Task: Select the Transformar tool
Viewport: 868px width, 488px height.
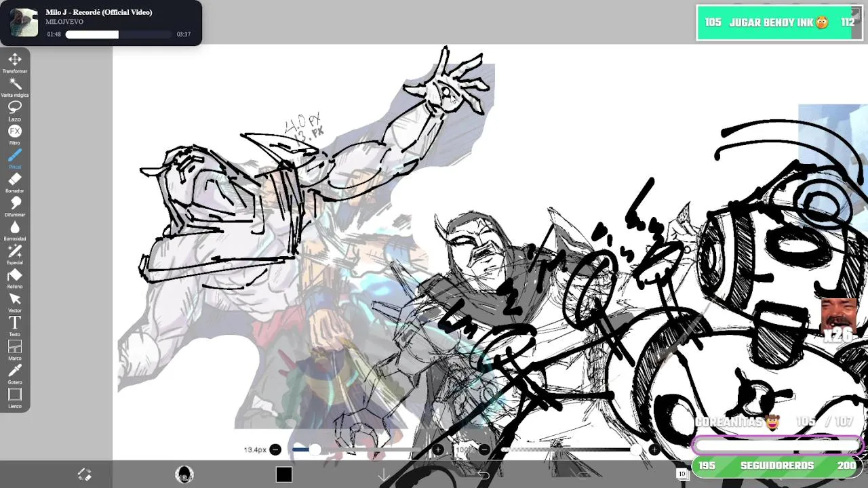Action: [15, 62]
